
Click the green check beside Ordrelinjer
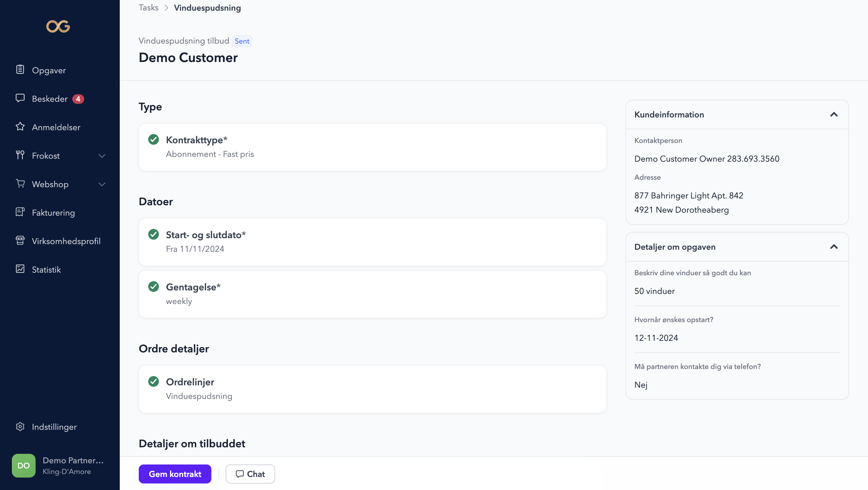pyautogui.click(x=153, y=381)
